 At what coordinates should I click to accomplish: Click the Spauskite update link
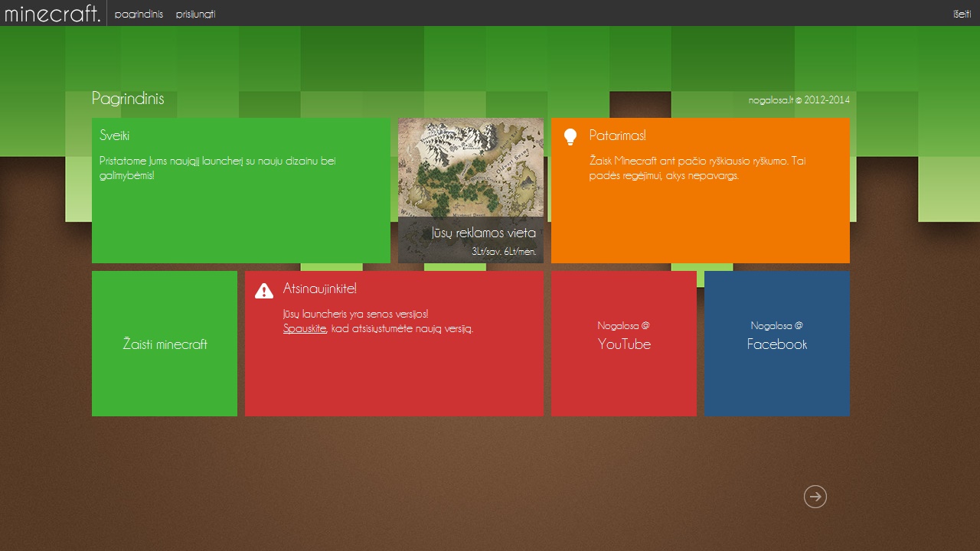point(305,328)
